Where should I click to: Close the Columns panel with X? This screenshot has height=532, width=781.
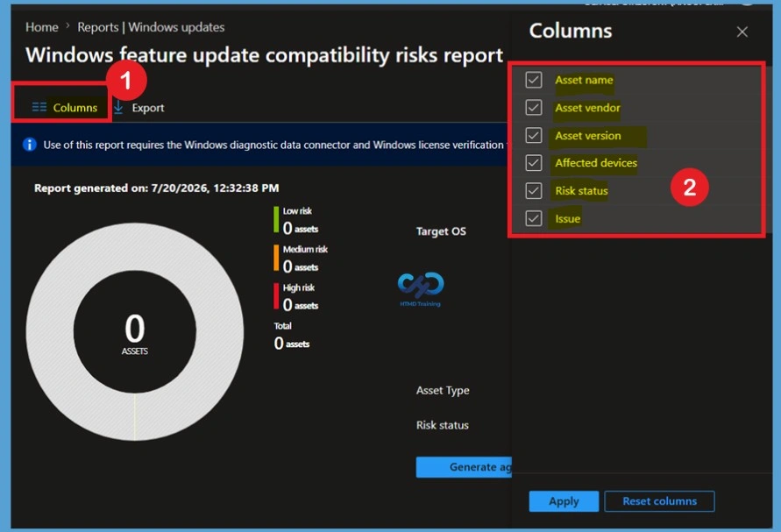(x=742, y=32)
